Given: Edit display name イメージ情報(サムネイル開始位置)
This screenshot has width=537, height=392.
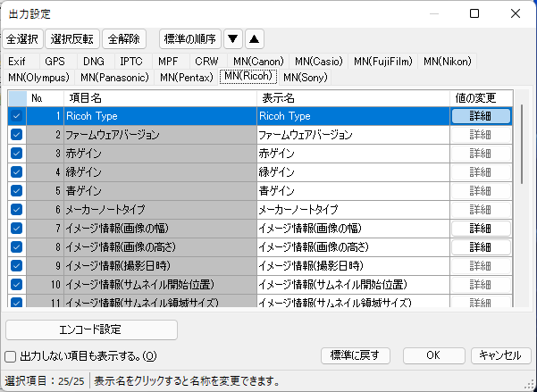Looking at the screenshot, I should coord(353,285).
